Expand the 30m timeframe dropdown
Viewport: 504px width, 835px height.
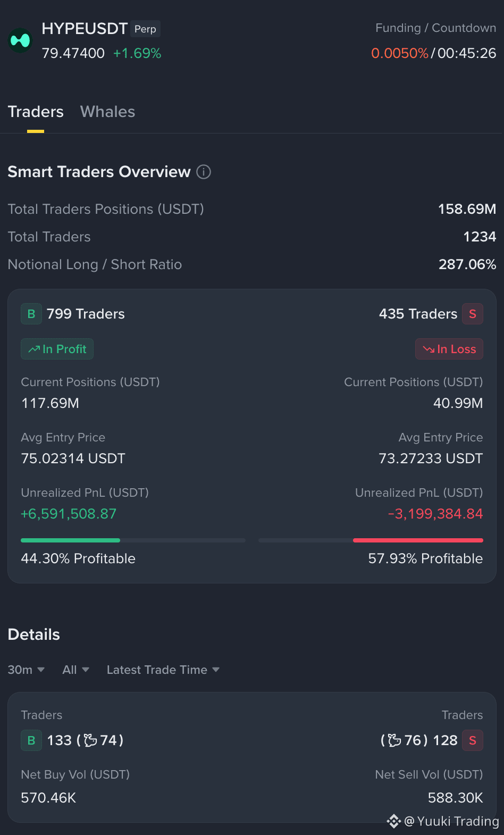[x=26, y=670]
